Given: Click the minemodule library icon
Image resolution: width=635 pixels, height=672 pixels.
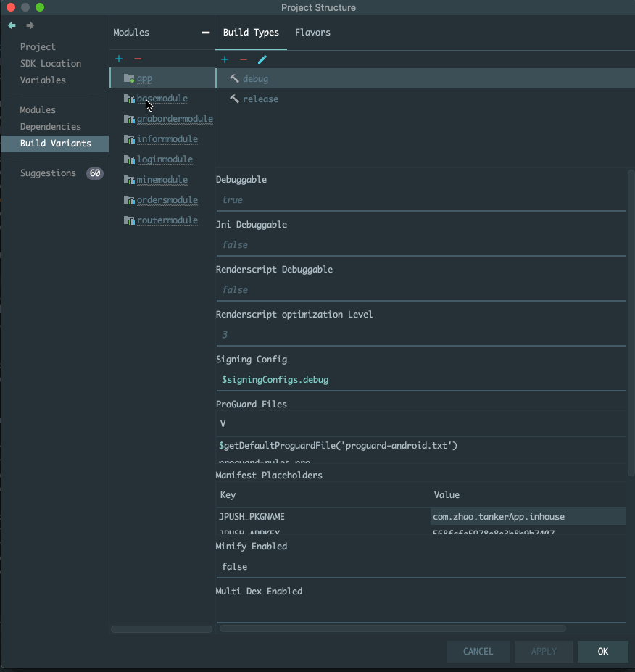Looking at the screenshot, I should [x=129, y=180].
